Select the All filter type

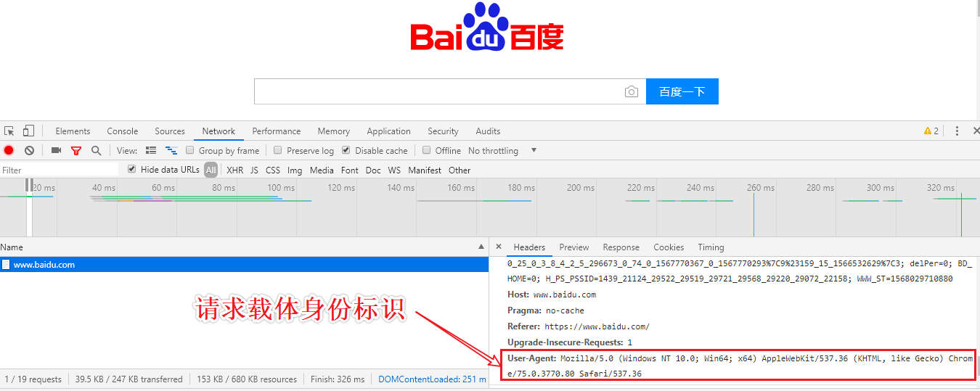point(211,170)
